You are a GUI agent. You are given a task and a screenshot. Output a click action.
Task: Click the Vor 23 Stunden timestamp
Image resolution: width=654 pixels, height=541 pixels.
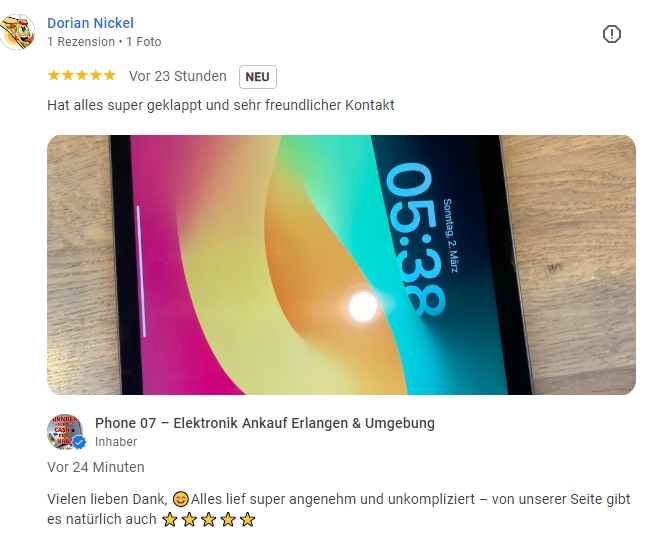click(177, 76)
